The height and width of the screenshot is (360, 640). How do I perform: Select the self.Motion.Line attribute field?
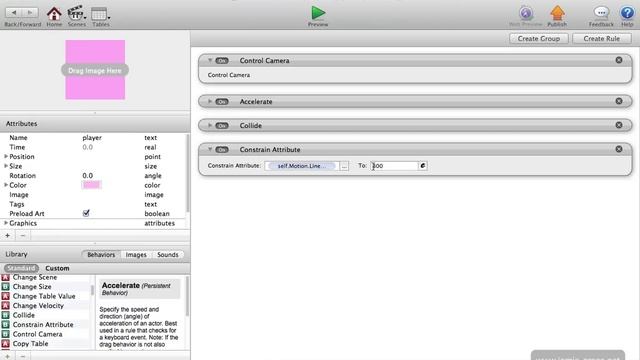(x=302, y=166)
